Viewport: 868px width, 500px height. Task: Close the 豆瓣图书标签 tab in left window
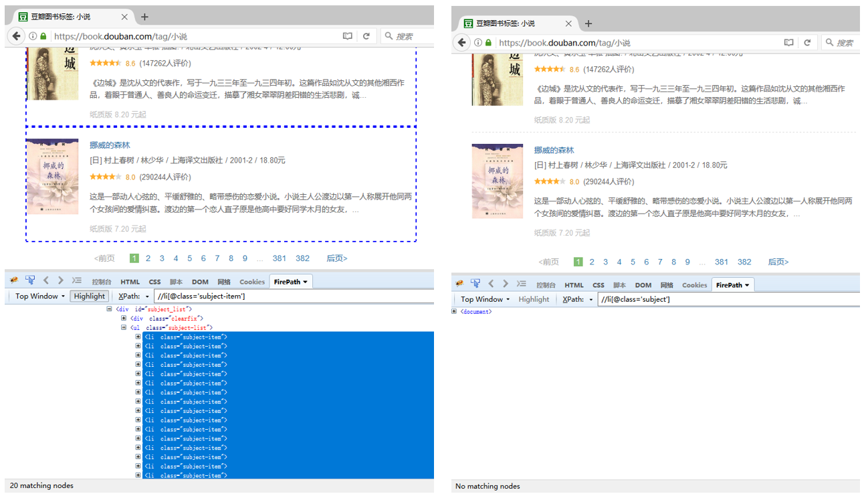click(x=124, y=17)
